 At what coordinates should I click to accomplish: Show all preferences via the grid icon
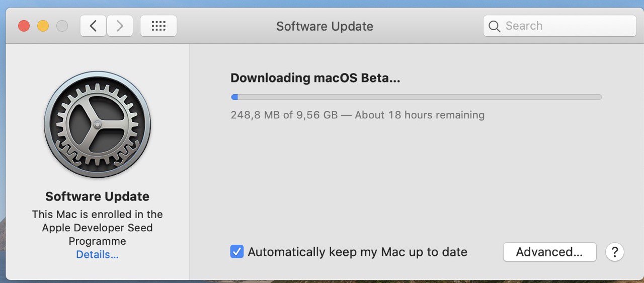[x=158, y=26]
